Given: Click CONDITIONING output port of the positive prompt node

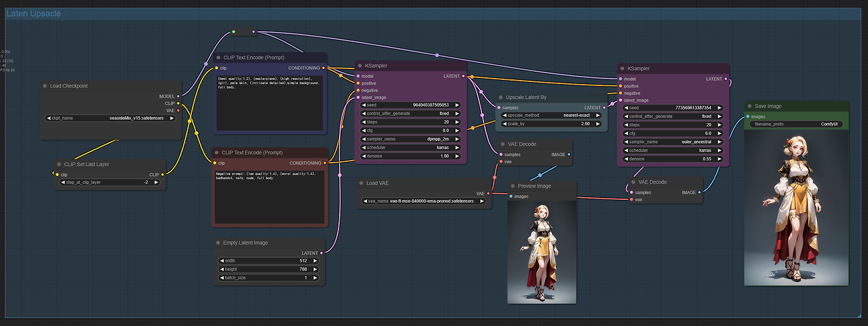Looking at the screenshot, I should (324, 68).
